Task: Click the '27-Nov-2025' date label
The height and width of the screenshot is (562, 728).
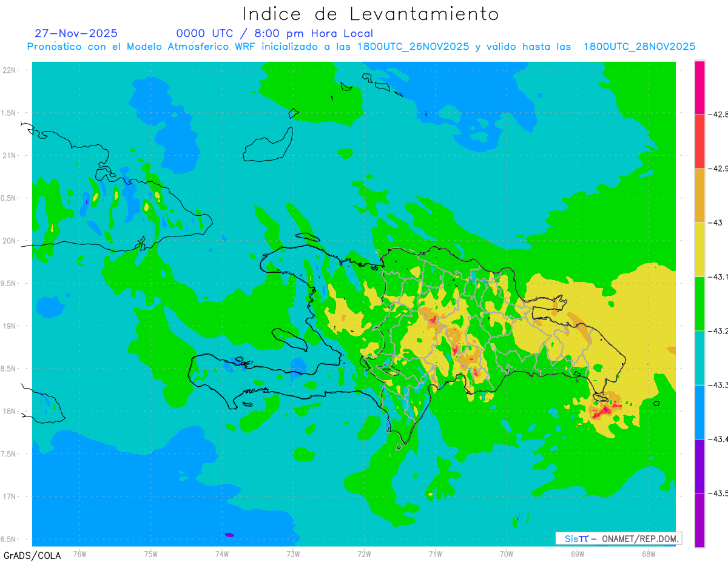Action: (x=76, y=33)
